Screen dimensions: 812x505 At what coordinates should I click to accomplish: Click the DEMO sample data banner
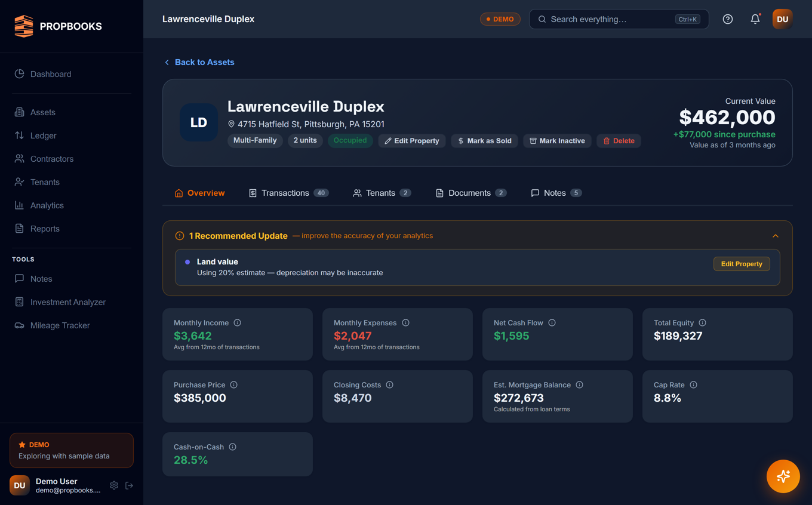pyautogui.click(x=72, y=450)
